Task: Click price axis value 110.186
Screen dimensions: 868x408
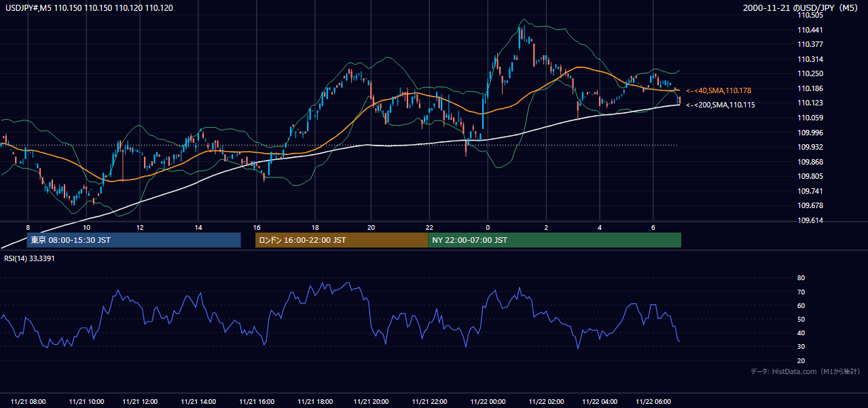Action: tap(810, 88)
